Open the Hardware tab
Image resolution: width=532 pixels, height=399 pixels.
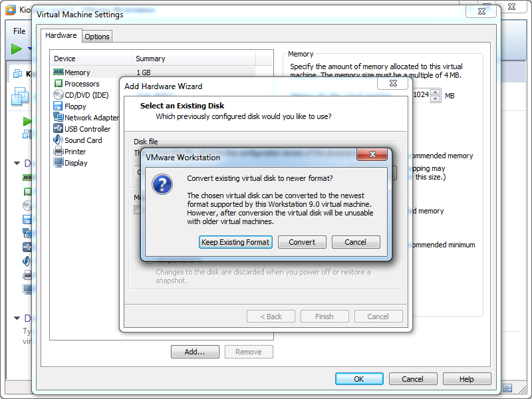61,36
